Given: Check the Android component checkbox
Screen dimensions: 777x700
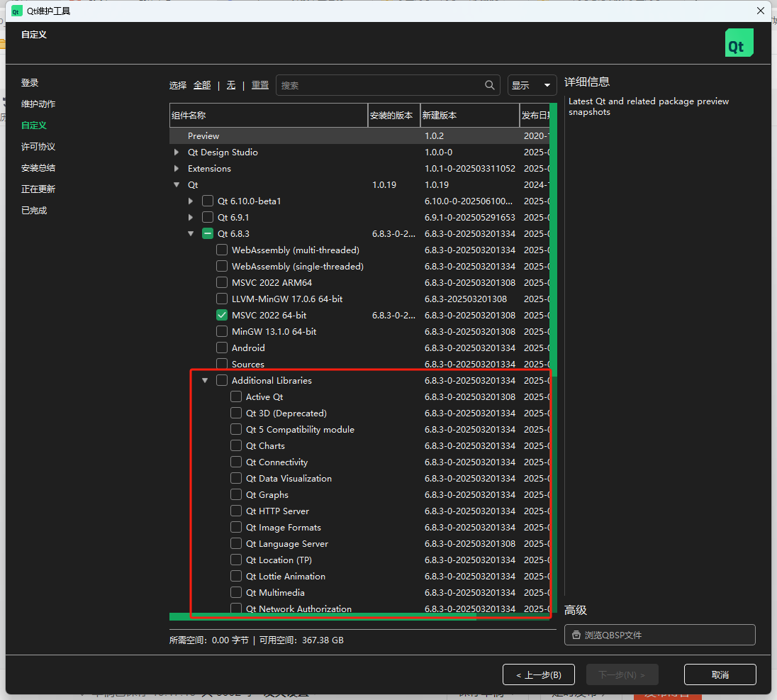Looking at the screenshot, I should point(222,348).
